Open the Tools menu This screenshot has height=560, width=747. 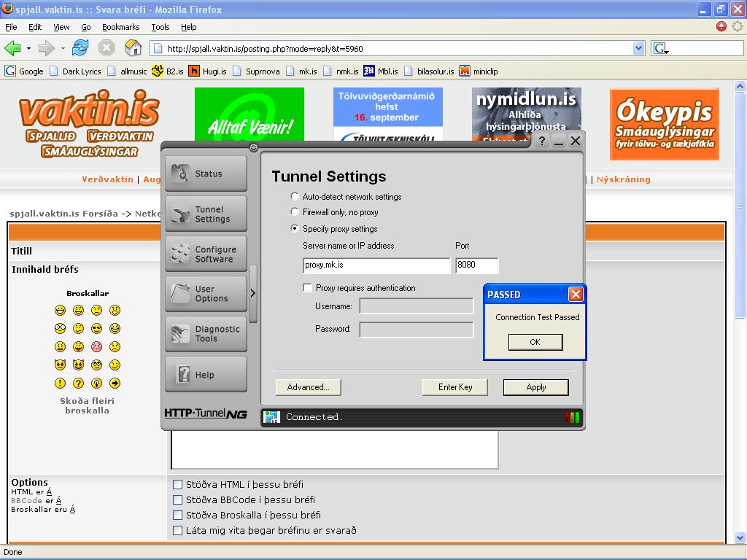click(x=160, y=27)
